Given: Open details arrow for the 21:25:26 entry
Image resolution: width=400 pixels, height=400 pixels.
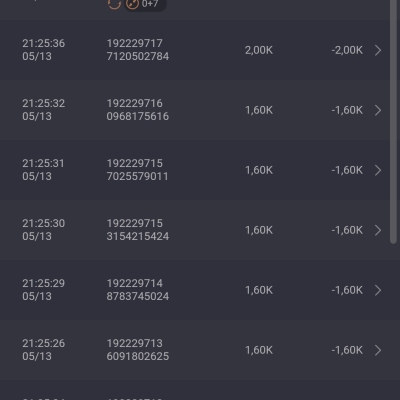Looking at the screenshot, I should point(378,350).
